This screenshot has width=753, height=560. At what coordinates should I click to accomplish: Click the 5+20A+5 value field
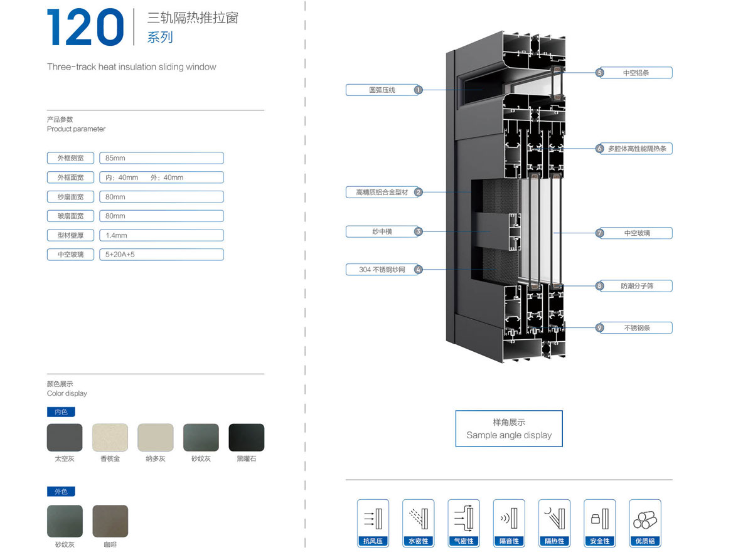coord(161,255)
